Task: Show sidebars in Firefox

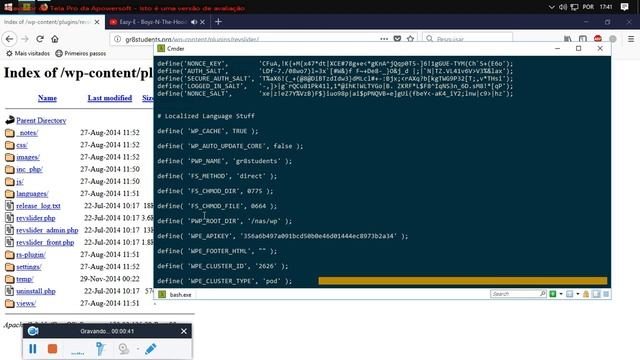Action: pos(583,39)
